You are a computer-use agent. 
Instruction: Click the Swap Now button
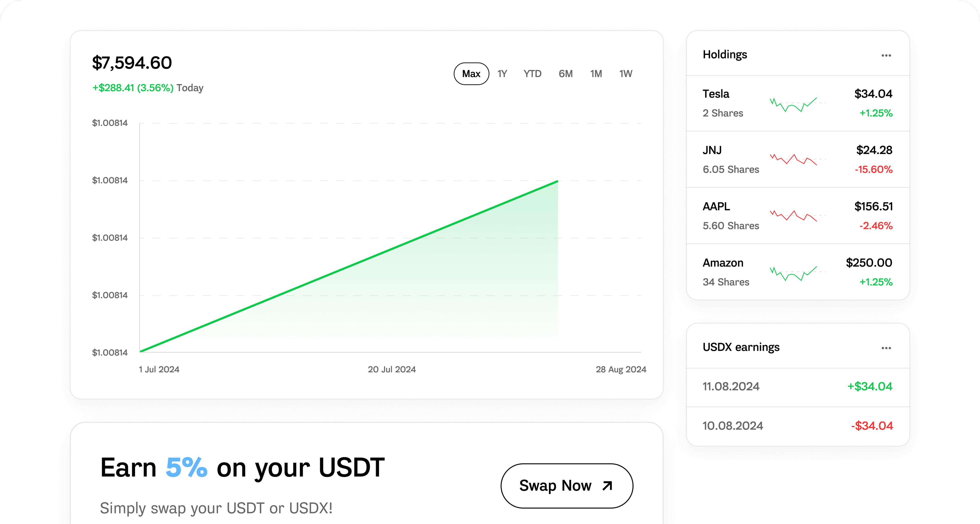click(567, 486)
